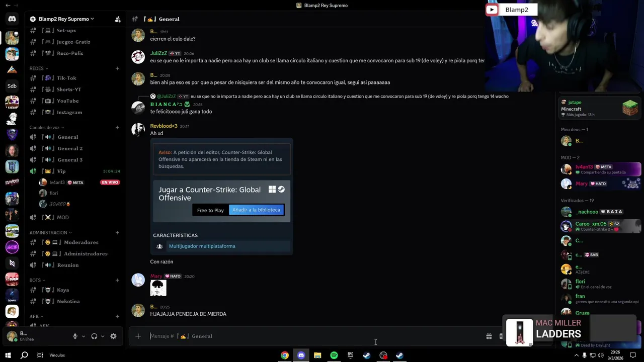Open the Windows Start menu
644x362 pixels.
coord(8,355)
